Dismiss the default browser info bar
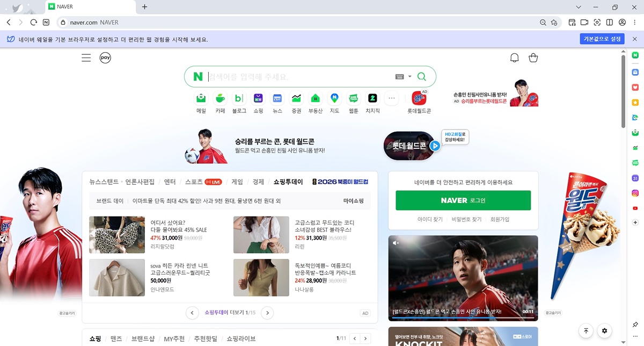Screen dimensions: 644x346 click(634, 39)
